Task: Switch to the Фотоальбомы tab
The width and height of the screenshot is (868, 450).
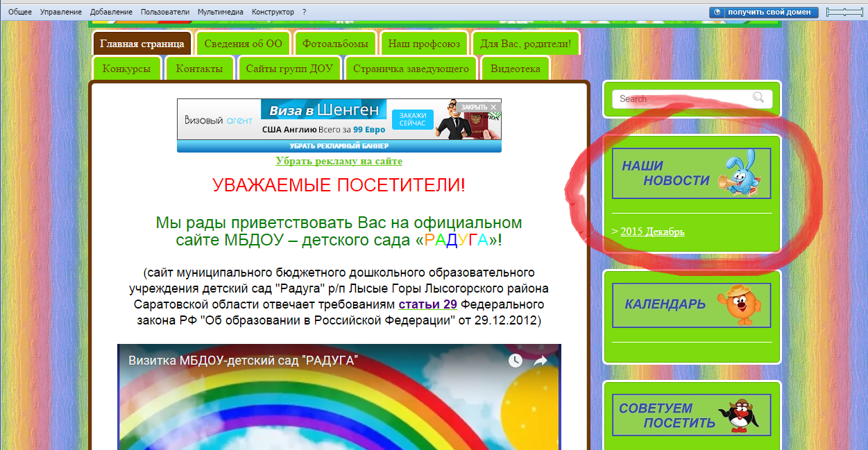Action: click(x=335, y=44)
